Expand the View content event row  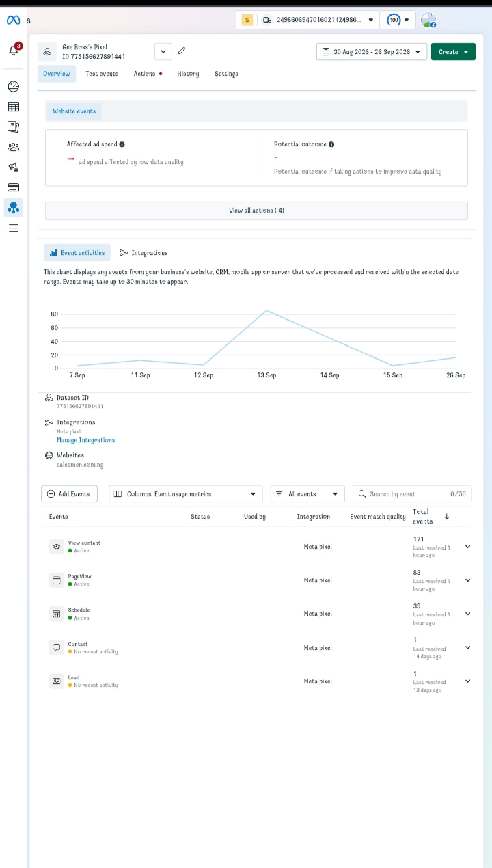click(468, 547)
